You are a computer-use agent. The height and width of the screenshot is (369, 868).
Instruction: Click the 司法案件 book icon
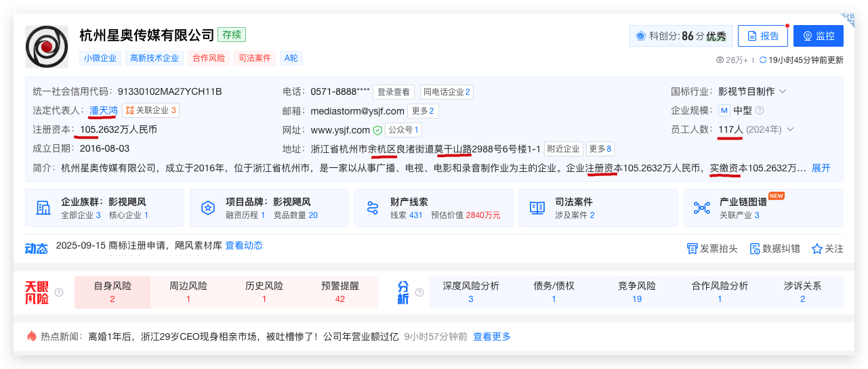click(537, 208)
